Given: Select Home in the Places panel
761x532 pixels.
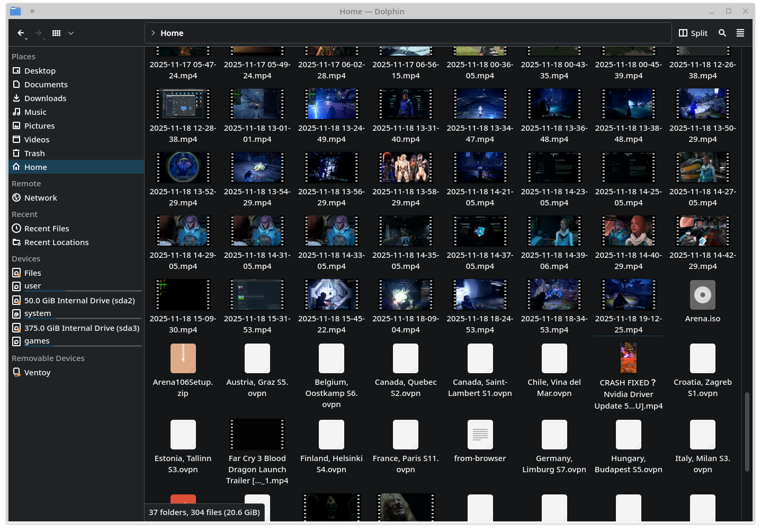Looking at the screenshot, I should tap(76, 167).
